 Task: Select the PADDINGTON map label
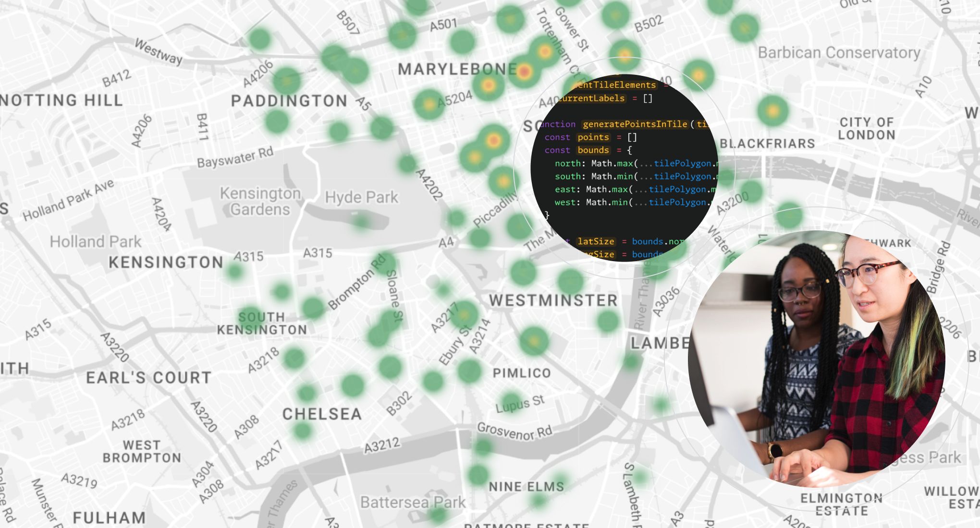pyautogui.click(x=289, y=101)
